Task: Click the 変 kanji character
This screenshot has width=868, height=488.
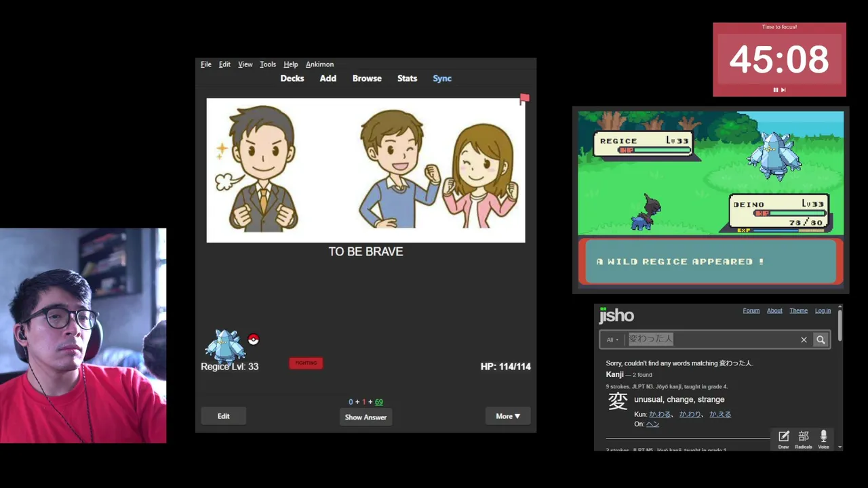Action: point(618,401)
